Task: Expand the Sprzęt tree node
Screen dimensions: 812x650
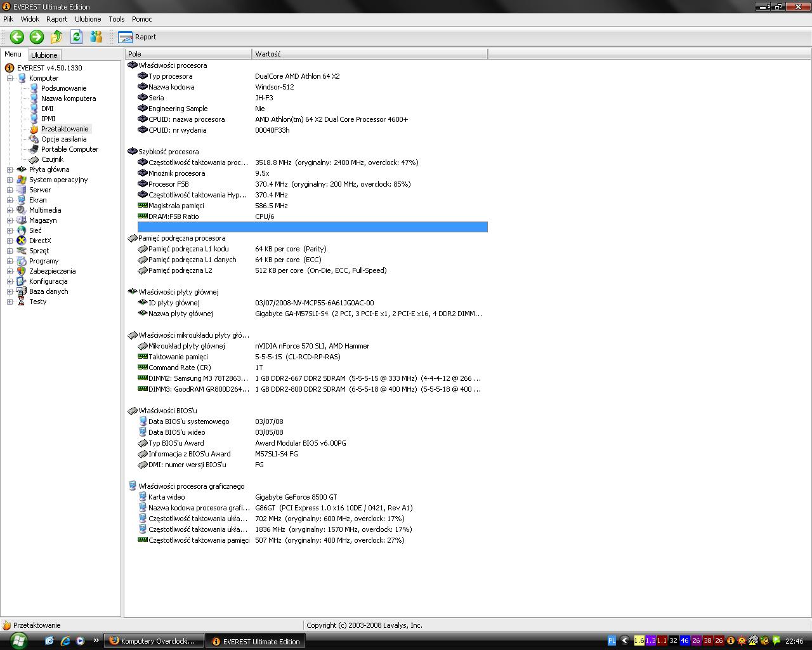Action: 10,251
